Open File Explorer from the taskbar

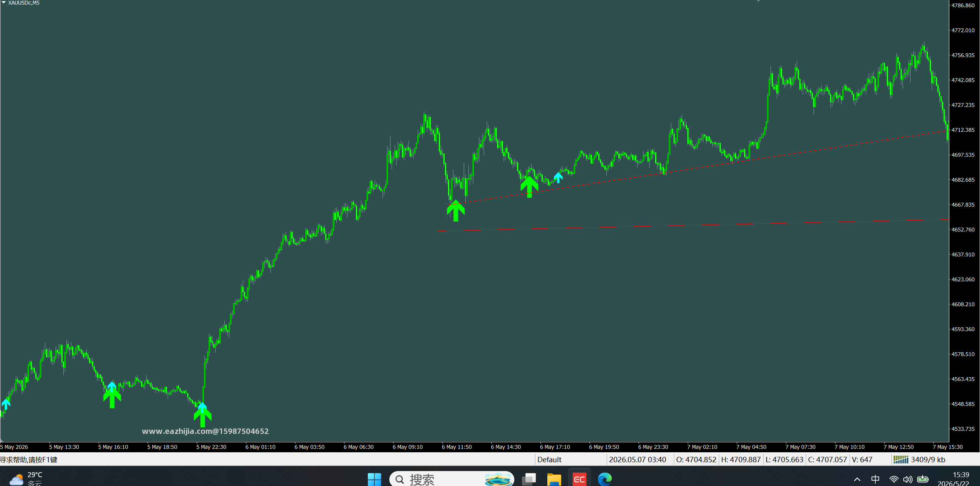(554, 479)
